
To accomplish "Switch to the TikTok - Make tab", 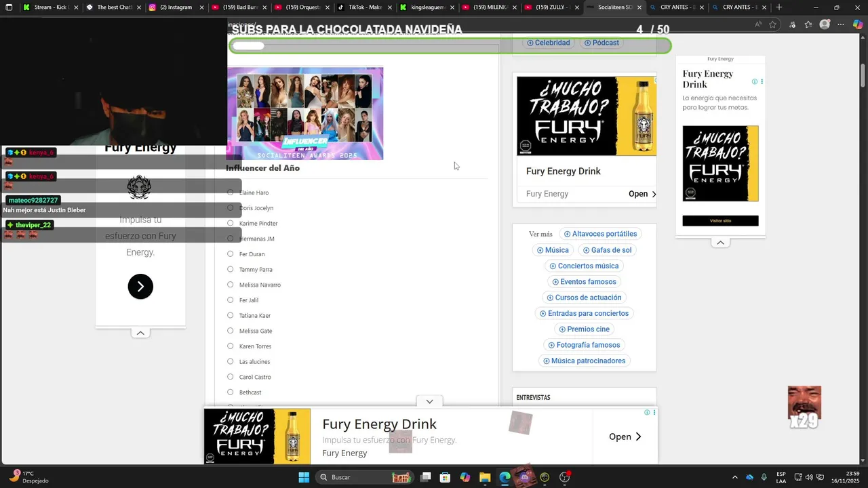I will pyautogui.click(x=366, y=7).
